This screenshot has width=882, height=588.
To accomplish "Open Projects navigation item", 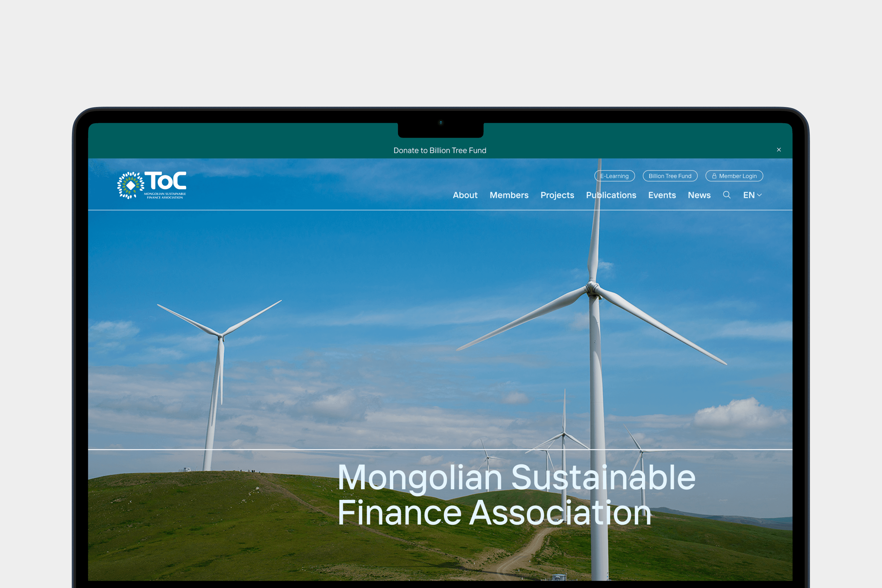I will (557, 196).
